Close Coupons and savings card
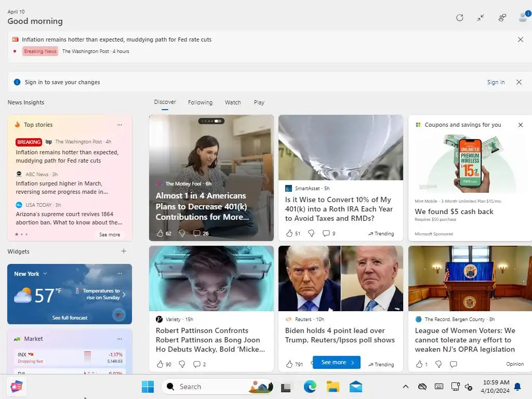Screen dimensions: 532x399 (521, 125)
